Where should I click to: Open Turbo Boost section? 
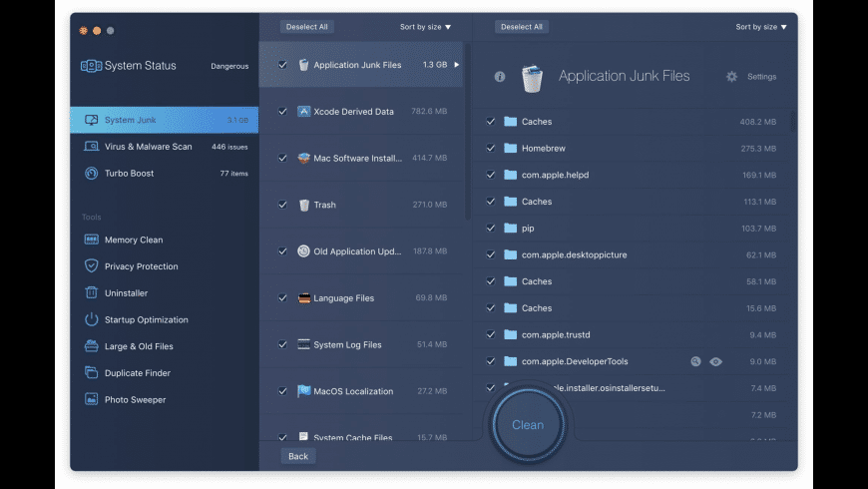(165, 174)
